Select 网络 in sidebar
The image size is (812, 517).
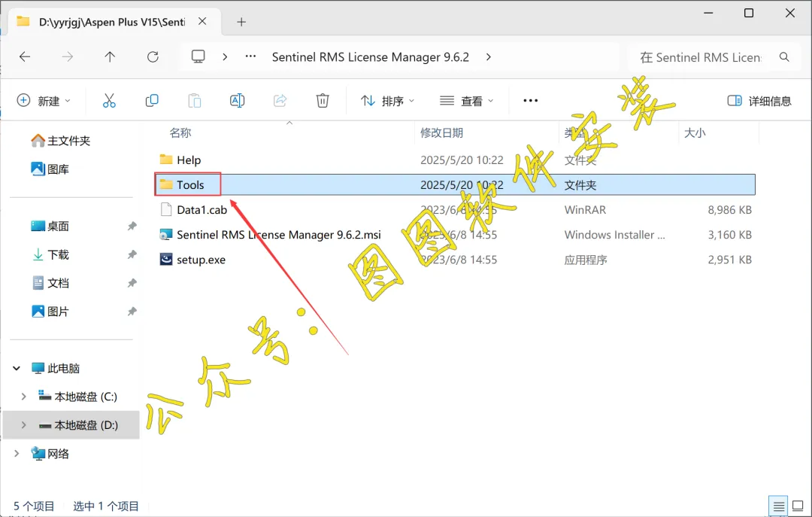click(50, 454)
